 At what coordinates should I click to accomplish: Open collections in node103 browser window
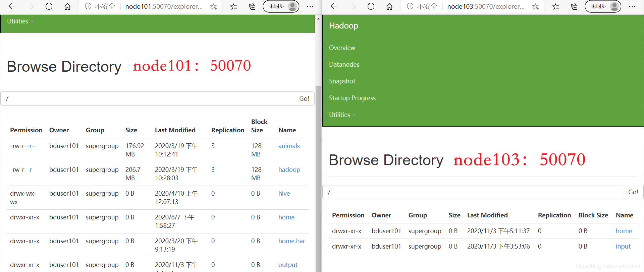pos(574,6)
